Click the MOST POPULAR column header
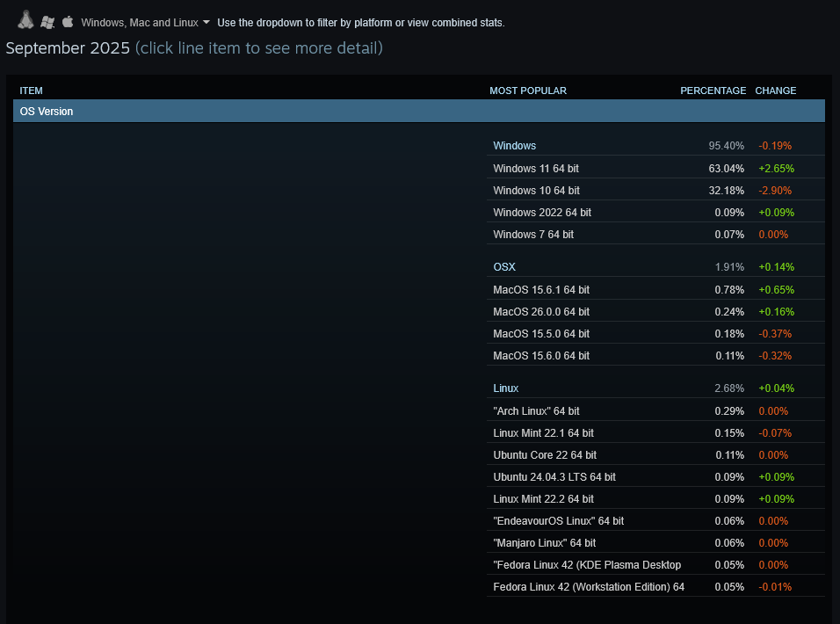Viewport: 840px width, 624px height. point(528,91)
